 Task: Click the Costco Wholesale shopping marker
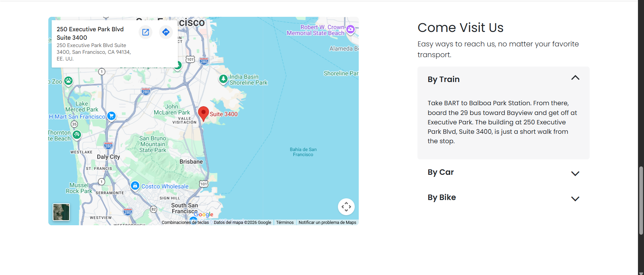tap(135, 186)
